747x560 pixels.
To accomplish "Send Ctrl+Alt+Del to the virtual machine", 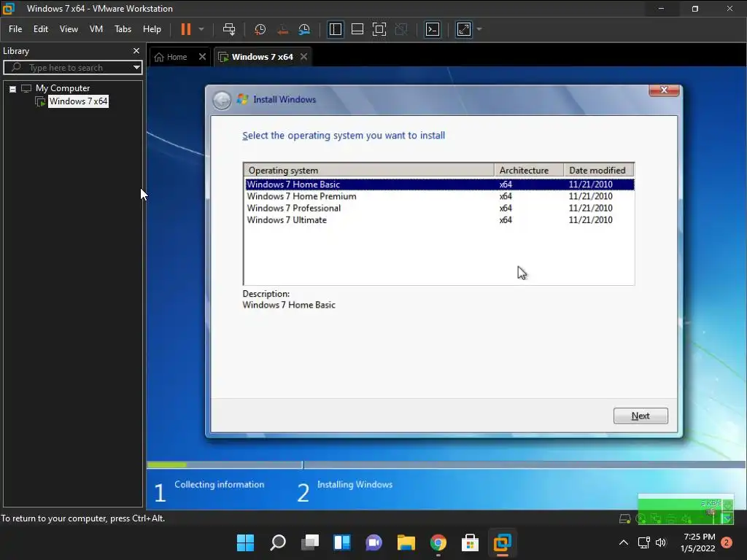I will pos(229,29).
